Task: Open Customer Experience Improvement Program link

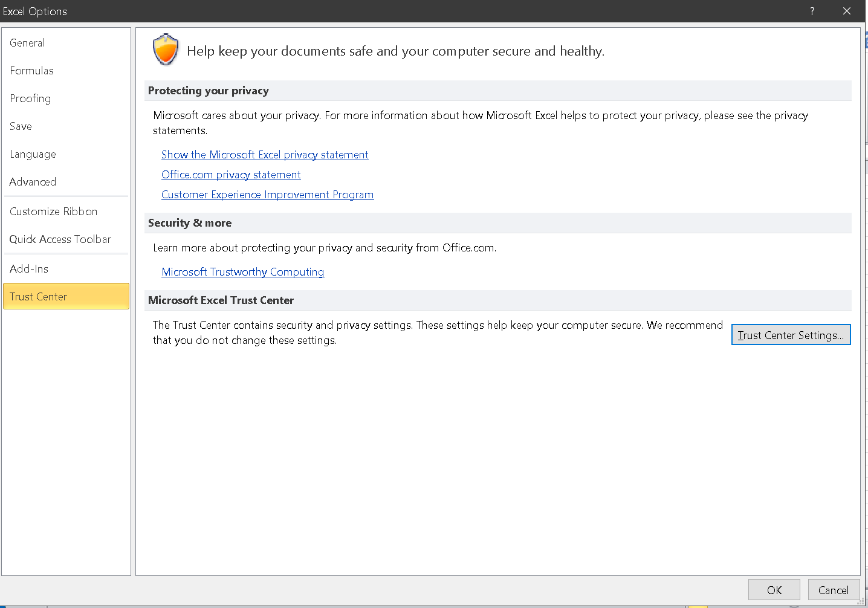Action: pos(267,195)
